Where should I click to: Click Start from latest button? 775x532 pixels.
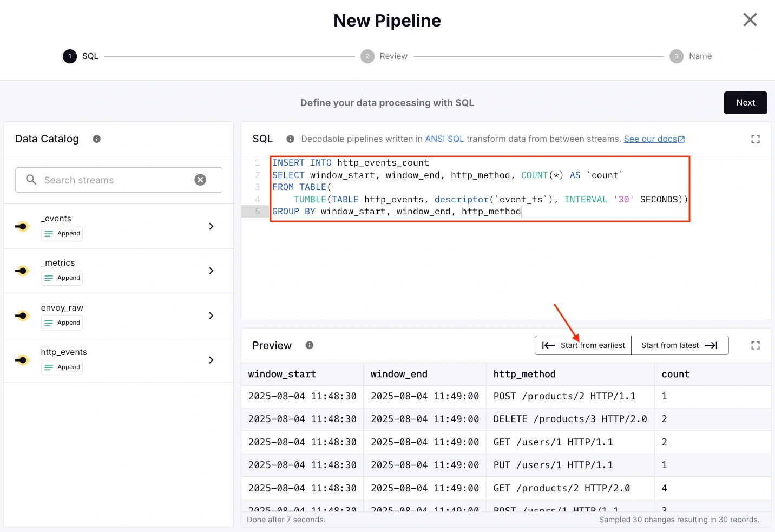(x=680, y=345)
